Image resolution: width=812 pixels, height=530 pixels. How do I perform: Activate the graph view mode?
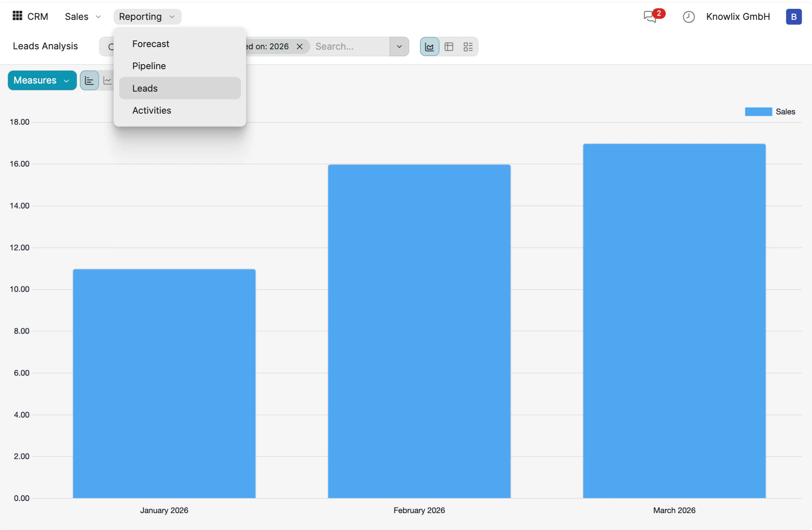click(429, 46)
